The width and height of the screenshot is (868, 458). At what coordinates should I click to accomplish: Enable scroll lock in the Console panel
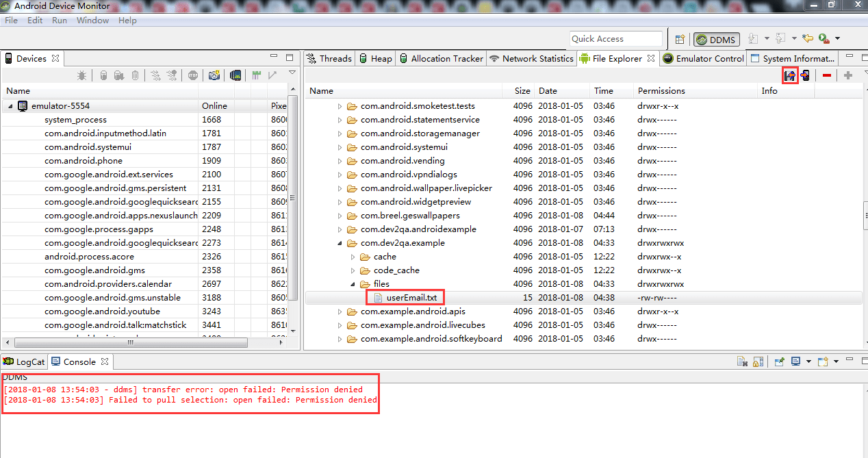click(758, 361)
